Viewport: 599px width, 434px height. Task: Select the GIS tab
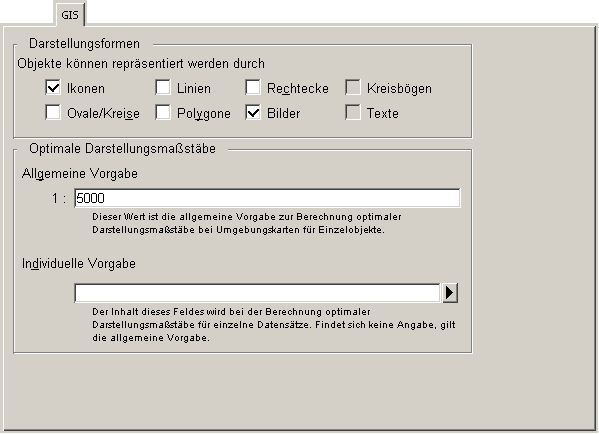click(70, 15)
